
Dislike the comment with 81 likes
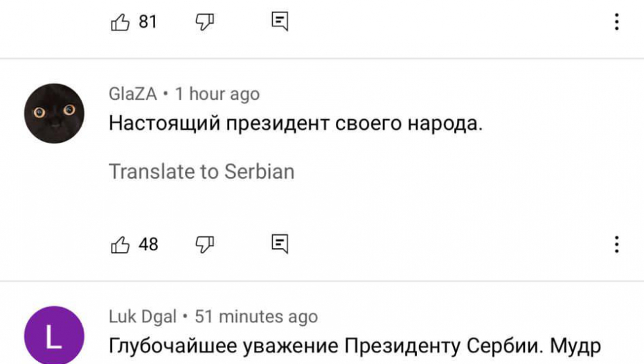[204, 22]
